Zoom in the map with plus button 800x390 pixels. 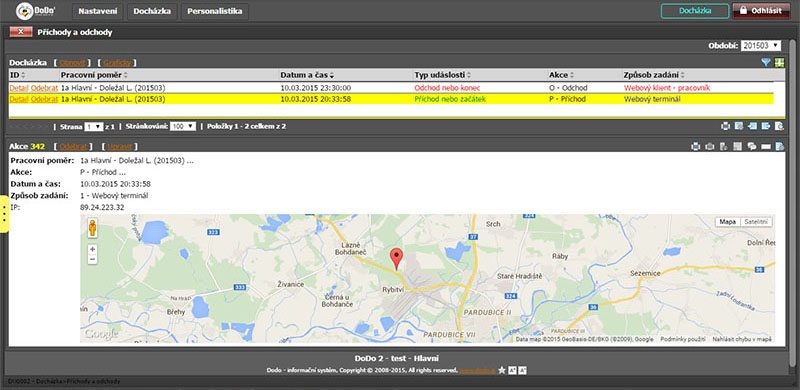coord(92,250)
